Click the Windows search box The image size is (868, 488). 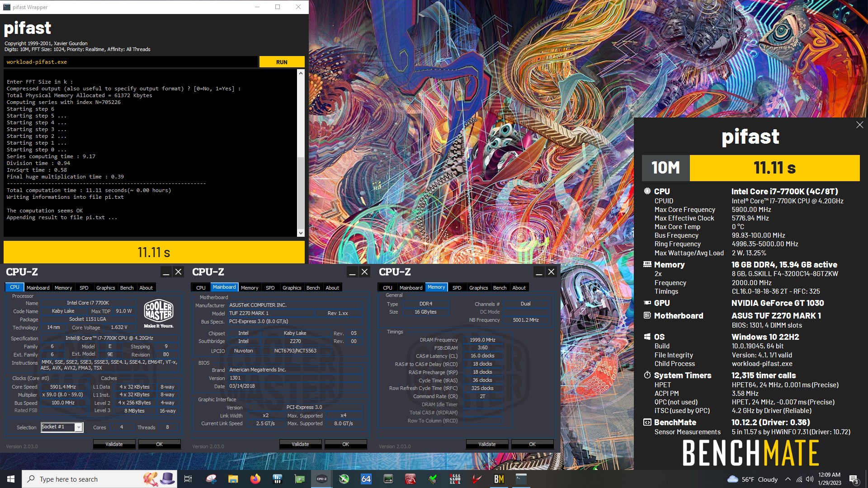(x=100, y=479)
